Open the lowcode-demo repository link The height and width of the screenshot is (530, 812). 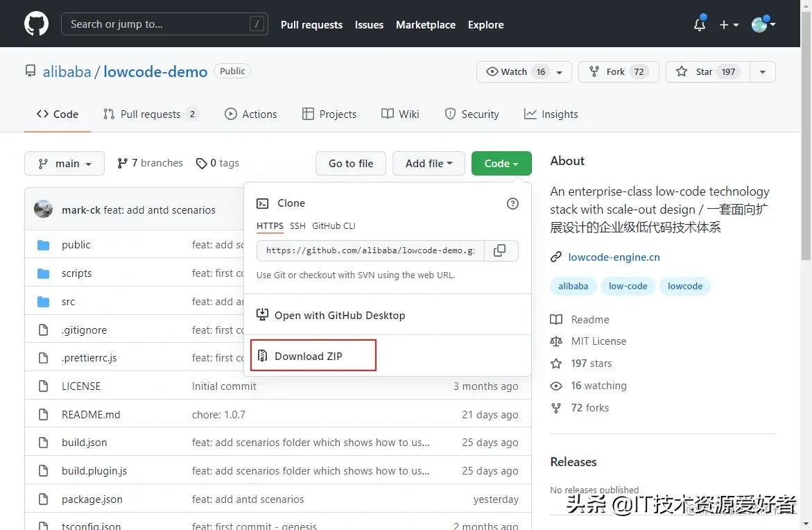(x=155, y=71)
